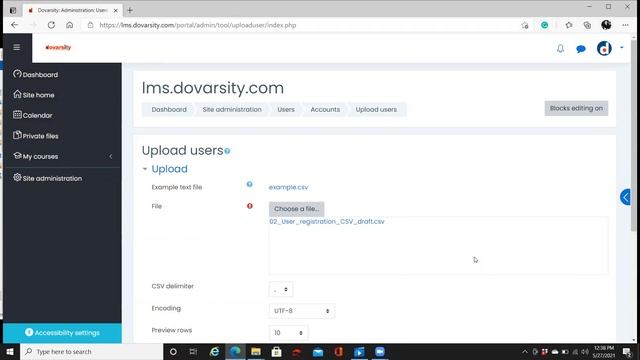This screenshot has height=360, width=640.
Task: Click the address bar URL
Action: coord(198,25)
